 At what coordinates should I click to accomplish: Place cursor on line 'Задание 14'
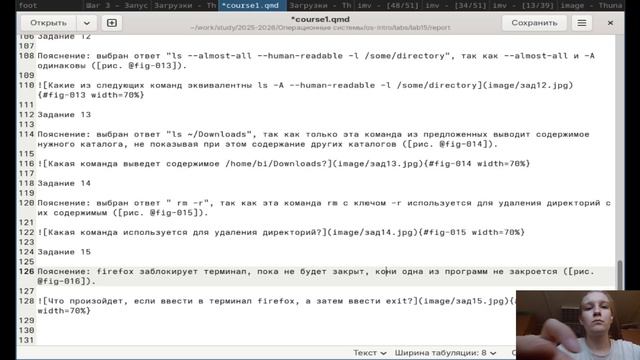[64, 183]
